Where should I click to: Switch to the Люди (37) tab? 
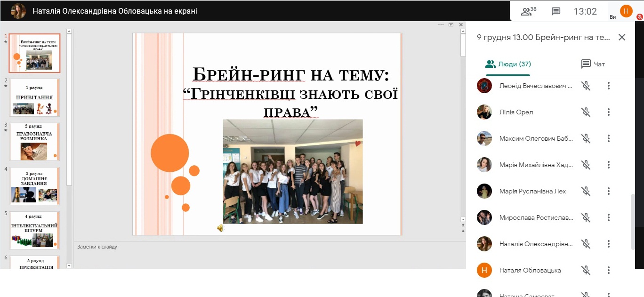click(508, 64)
